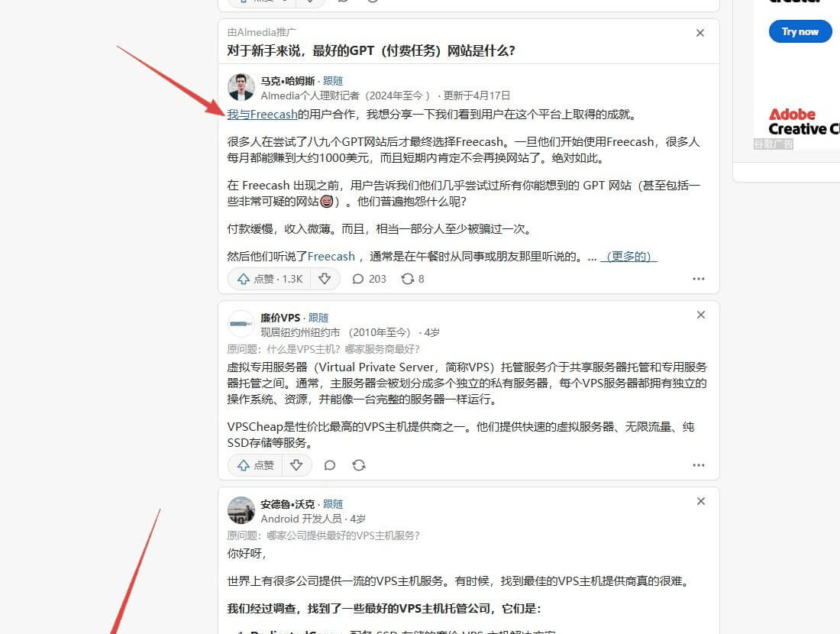
Task: Share the 廉价VPS answer
Action: tap(359, 465)
